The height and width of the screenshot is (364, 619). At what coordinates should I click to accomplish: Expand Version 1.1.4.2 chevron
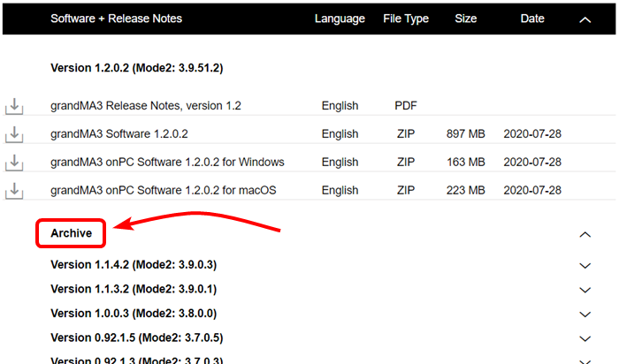(585, 265)
